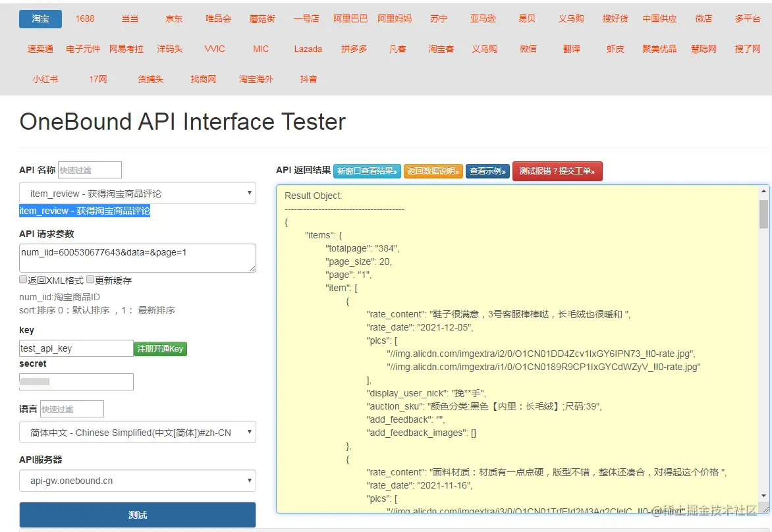
Task: Click the result panel scrollbar thumb
Action: pos(763,215)
